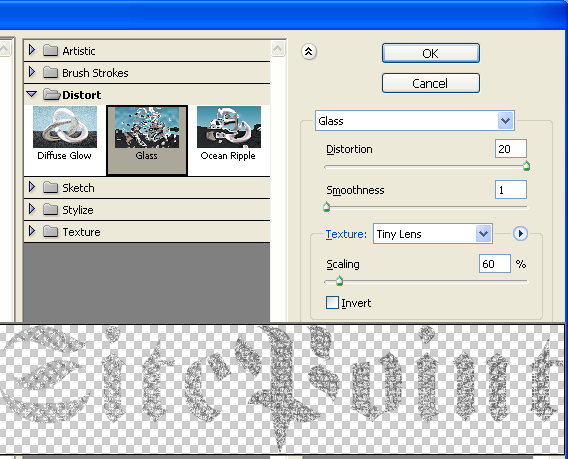Click the Artistic folder icon
568x459 pixels.
50,50
